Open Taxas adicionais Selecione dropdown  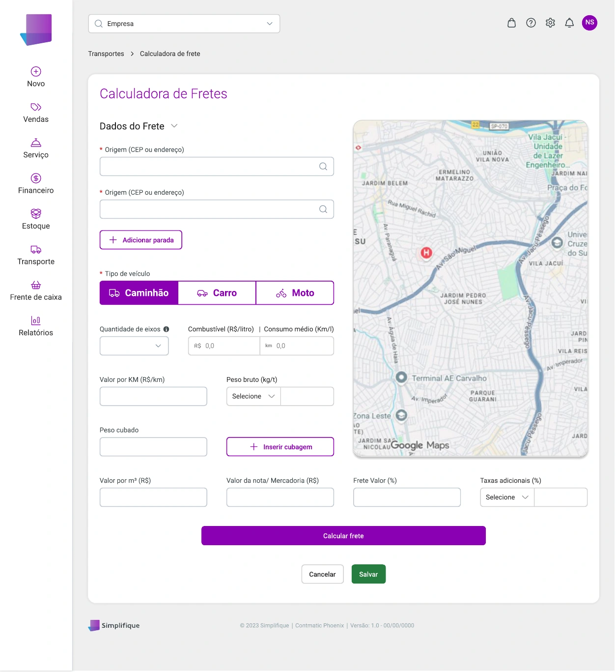507,497
